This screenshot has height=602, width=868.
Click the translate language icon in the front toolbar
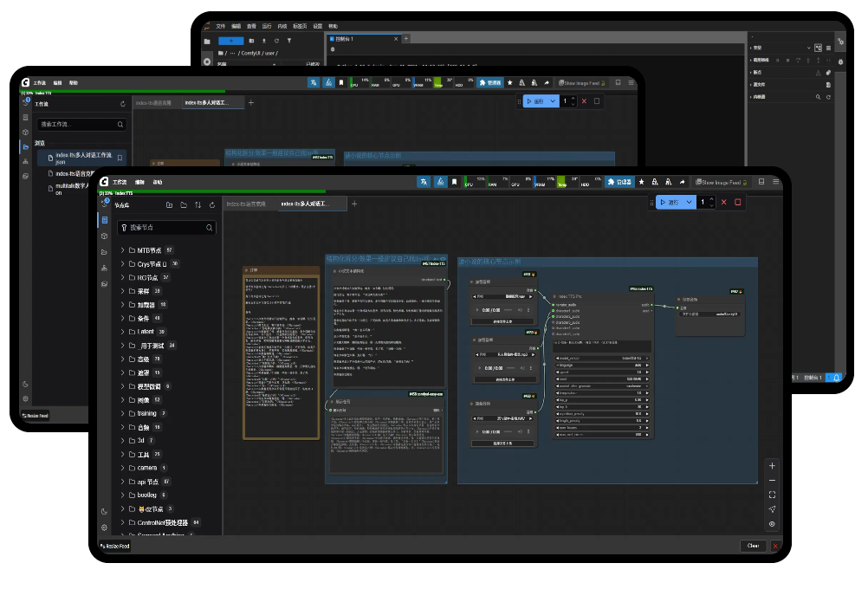[424, 183]
